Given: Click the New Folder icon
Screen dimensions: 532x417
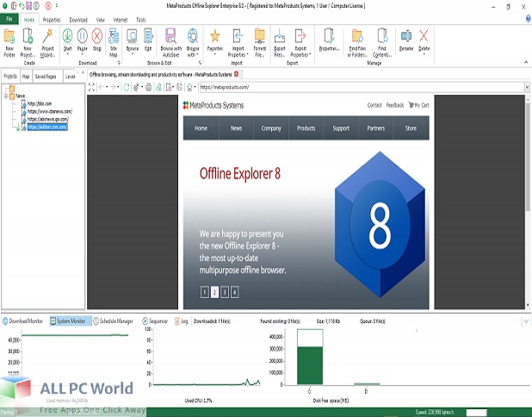Looking at the screenshot, I should (9, 42).
